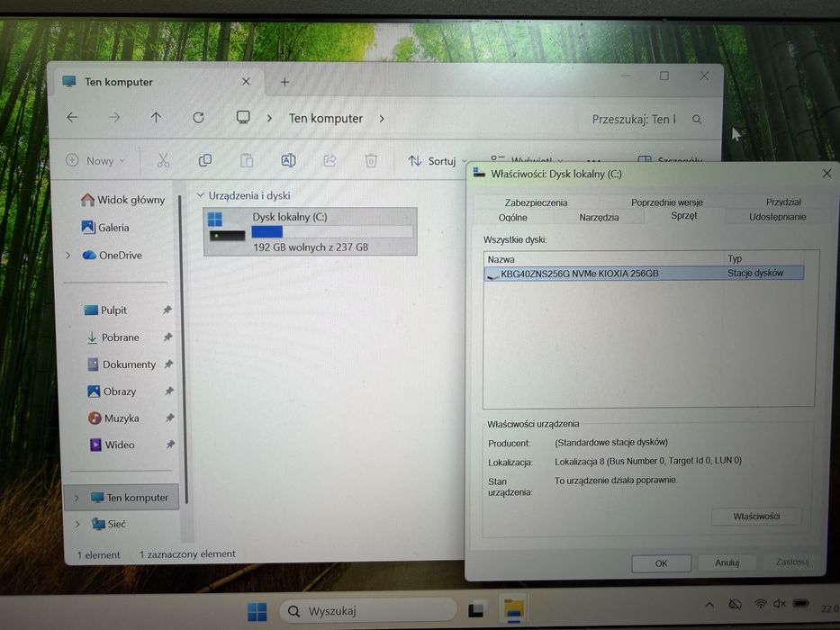Open Galeria in the sidebar
The image size is (840, 630).
pos(105,227)
